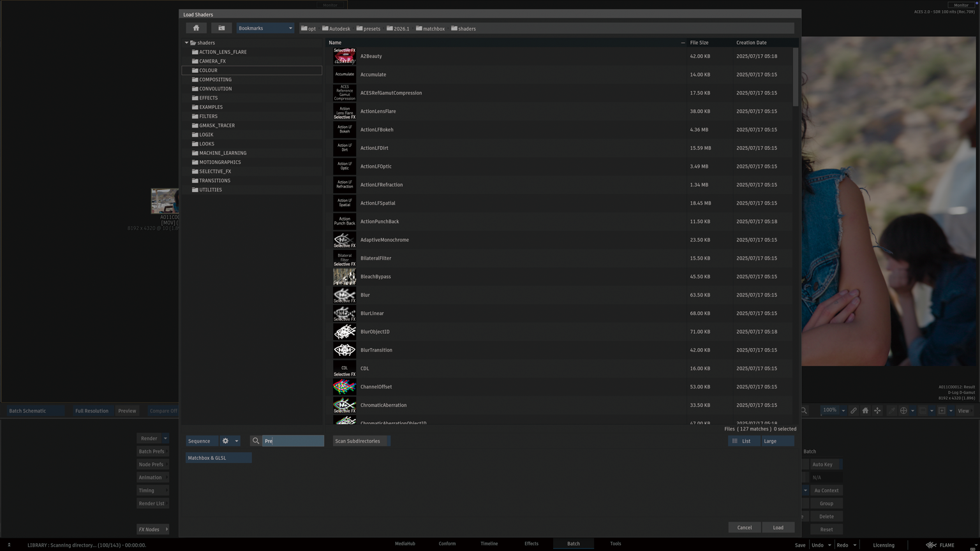The width and height of the screenshot is (980, 551).
Task: Click the search magnifier icon
Action: (256, 441)
